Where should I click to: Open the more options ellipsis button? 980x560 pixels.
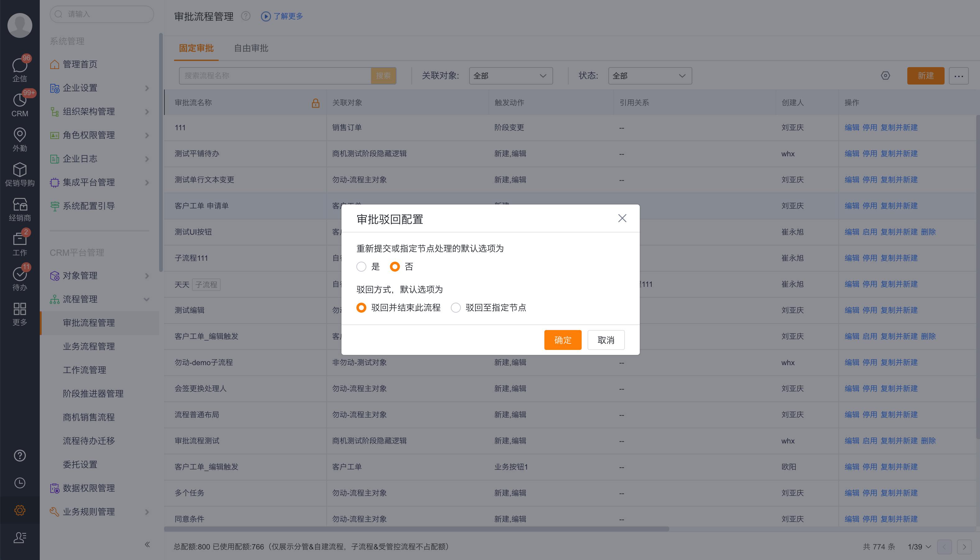(959, 76)
